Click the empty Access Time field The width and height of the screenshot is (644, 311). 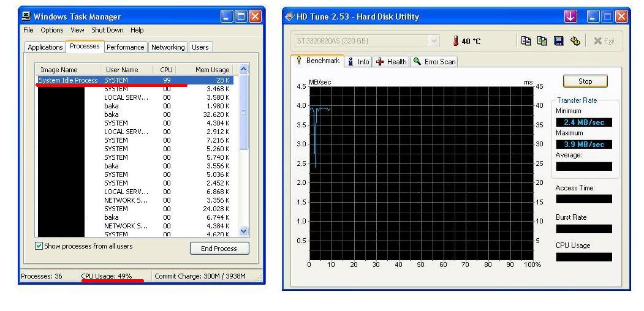coord(583,199)
